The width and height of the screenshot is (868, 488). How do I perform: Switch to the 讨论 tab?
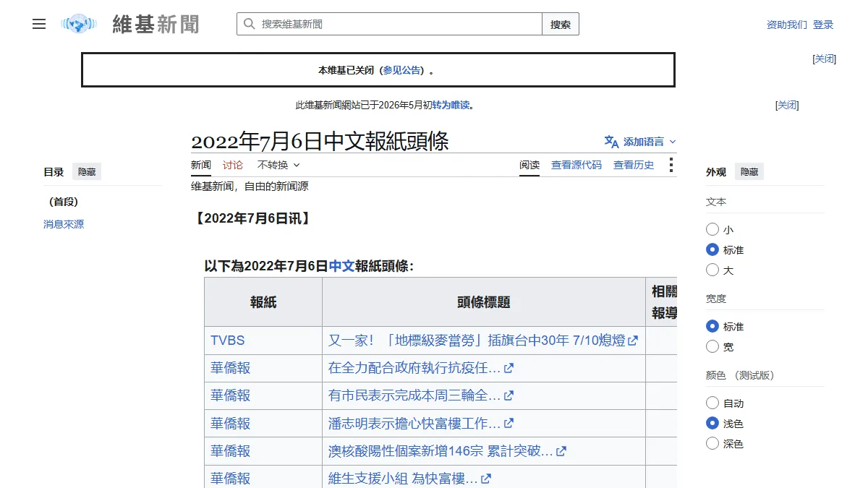coord(233,165)
